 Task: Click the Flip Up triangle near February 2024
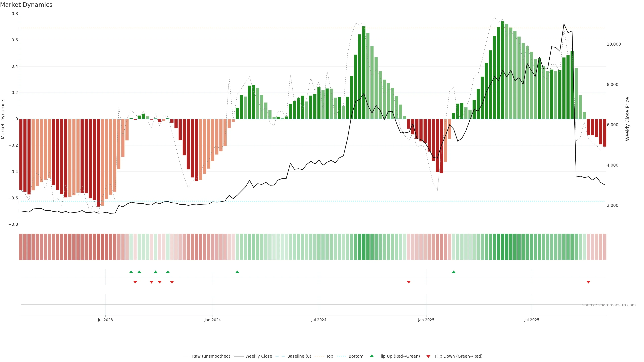pos(237,272)
